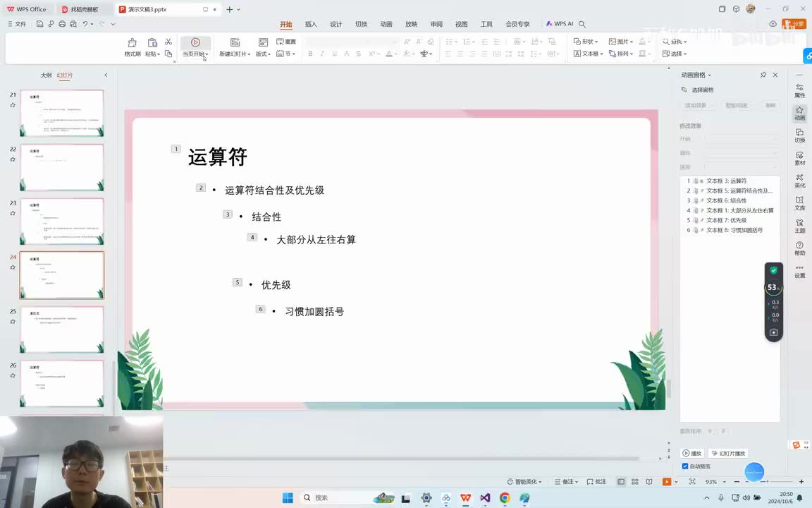The image size is (812, 508).
Task: Open the Transition (切换) sidebar panel
Action: point(799,135)
